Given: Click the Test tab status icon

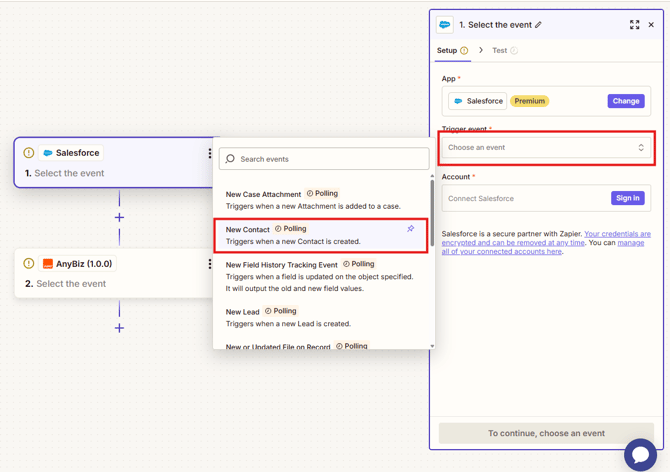Looking at the screenshot, I should click(x=514, y=50).
